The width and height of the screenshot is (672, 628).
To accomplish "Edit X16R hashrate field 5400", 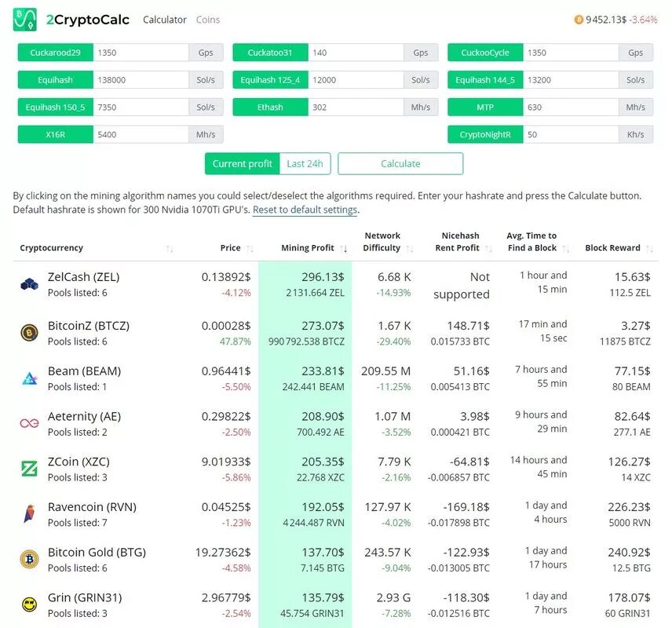I will (141, 134).
